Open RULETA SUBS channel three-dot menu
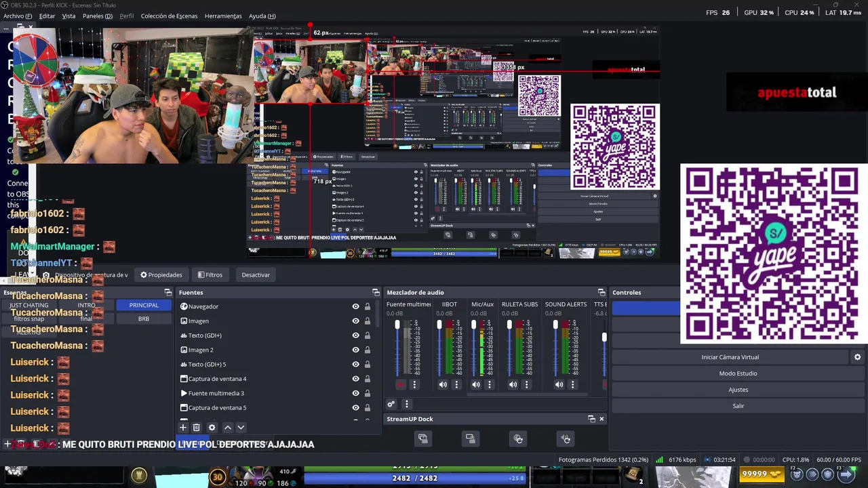The height and width of the screenshot is (488, 868). click(x=526, y=384)
